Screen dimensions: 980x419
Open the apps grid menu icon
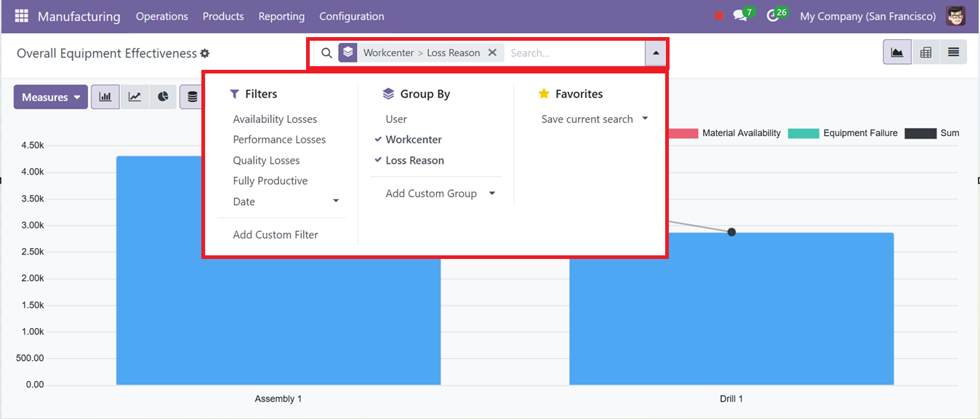click(x=21, y=16)
